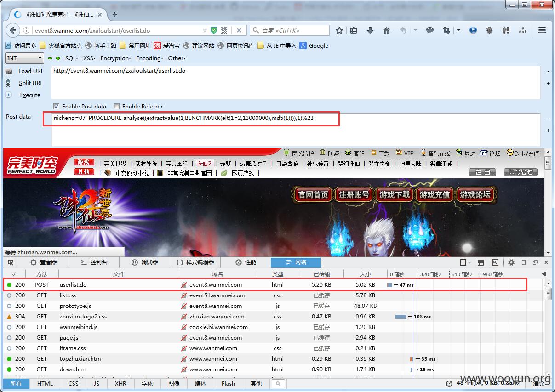
Task: Bookmark this page with the star icon
Action: coord(339,30)
